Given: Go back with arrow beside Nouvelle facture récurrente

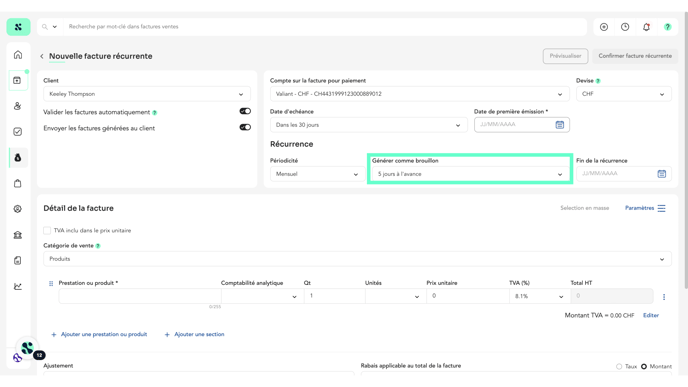Looking at the screenshot, I should tap(42, 56).
